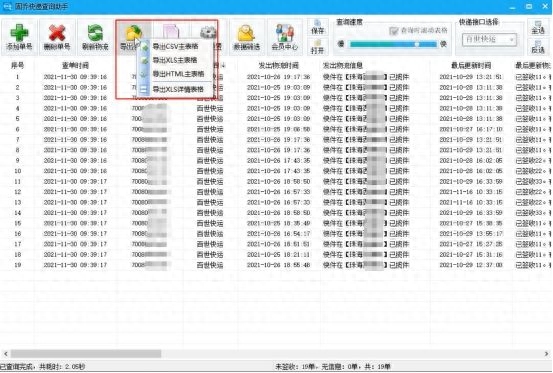Open the 数据筛选 filter tool
The width and height of the screenshot is (553, 373).
[247, 37]
